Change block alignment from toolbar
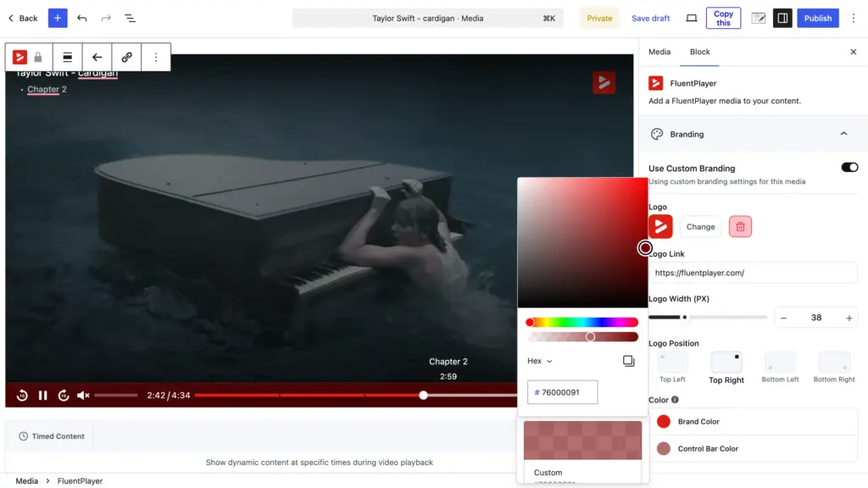 point(68,57)
